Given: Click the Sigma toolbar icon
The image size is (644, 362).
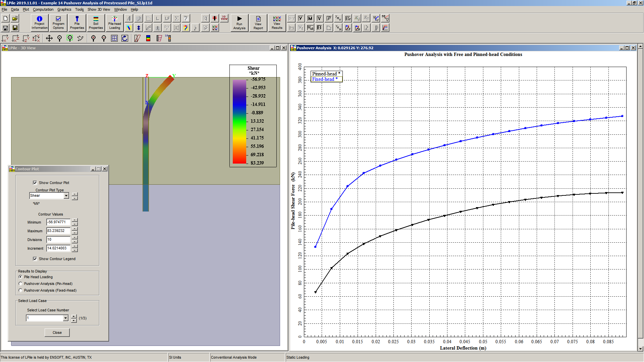Looking at the screenshot, I should [x=176, y=18].
